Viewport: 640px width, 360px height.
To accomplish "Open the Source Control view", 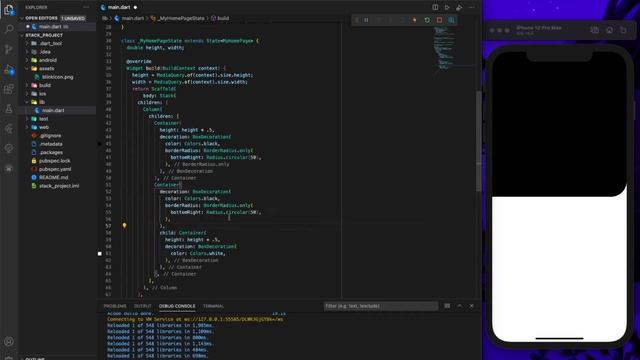I will (x=9, y=49).
